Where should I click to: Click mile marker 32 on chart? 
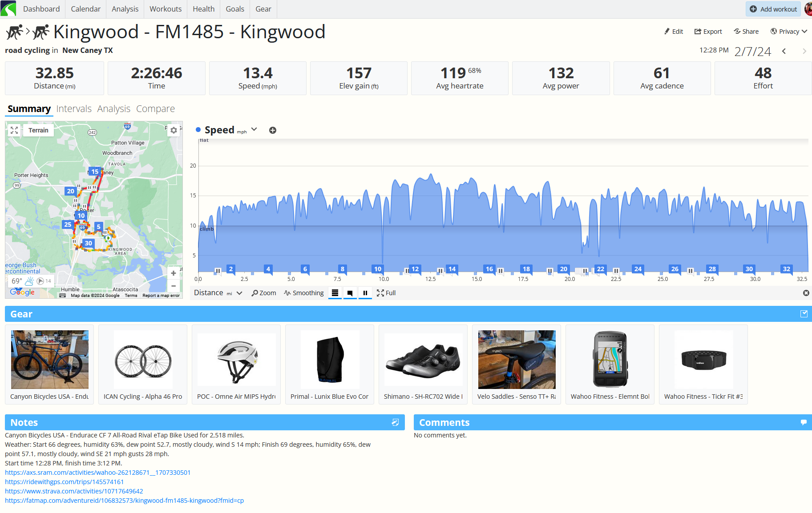pos(787,269)
